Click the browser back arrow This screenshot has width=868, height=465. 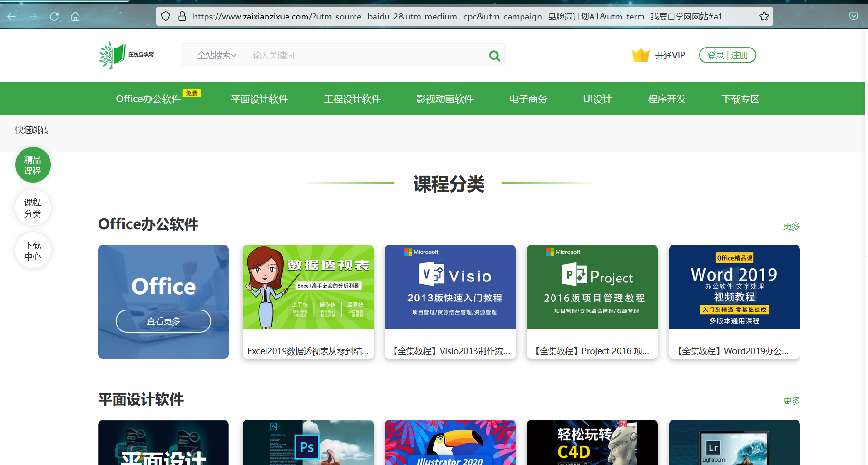click(11, 17)
